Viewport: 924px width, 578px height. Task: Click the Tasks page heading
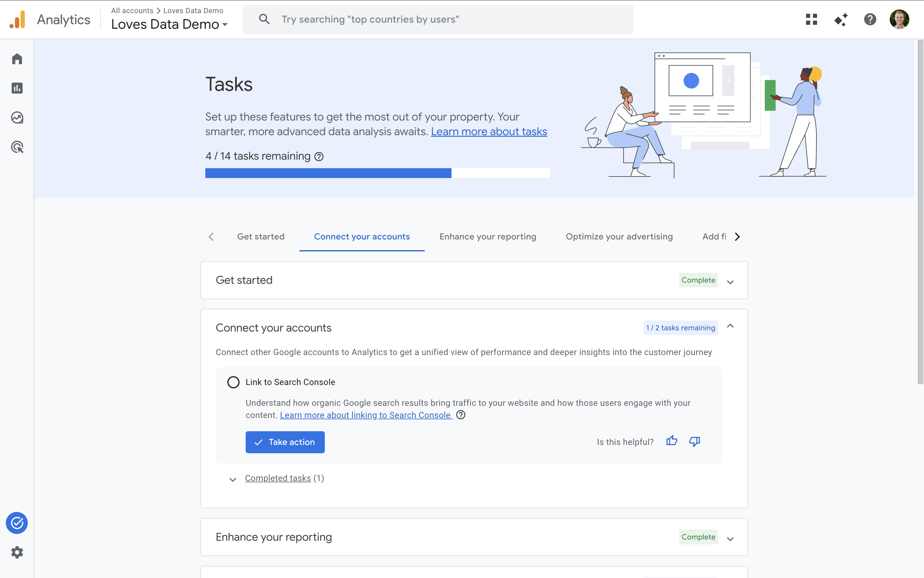(x=229, y=84)
